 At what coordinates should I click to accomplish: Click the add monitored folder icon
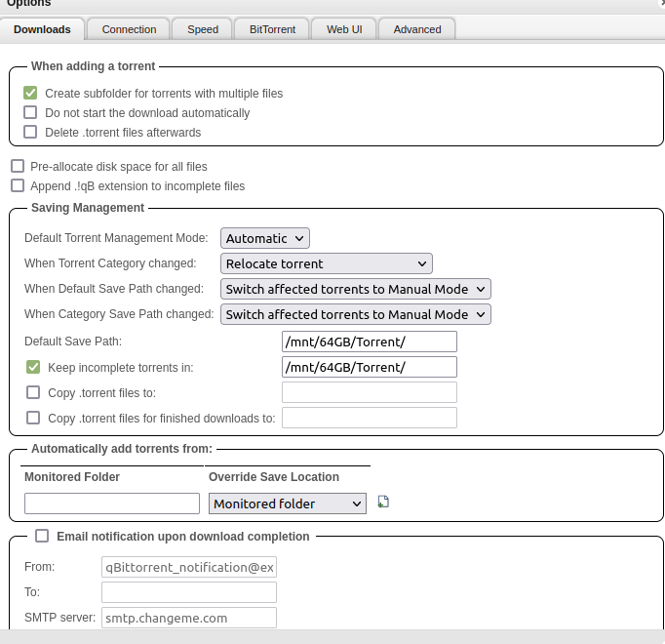tap(383, 502)
